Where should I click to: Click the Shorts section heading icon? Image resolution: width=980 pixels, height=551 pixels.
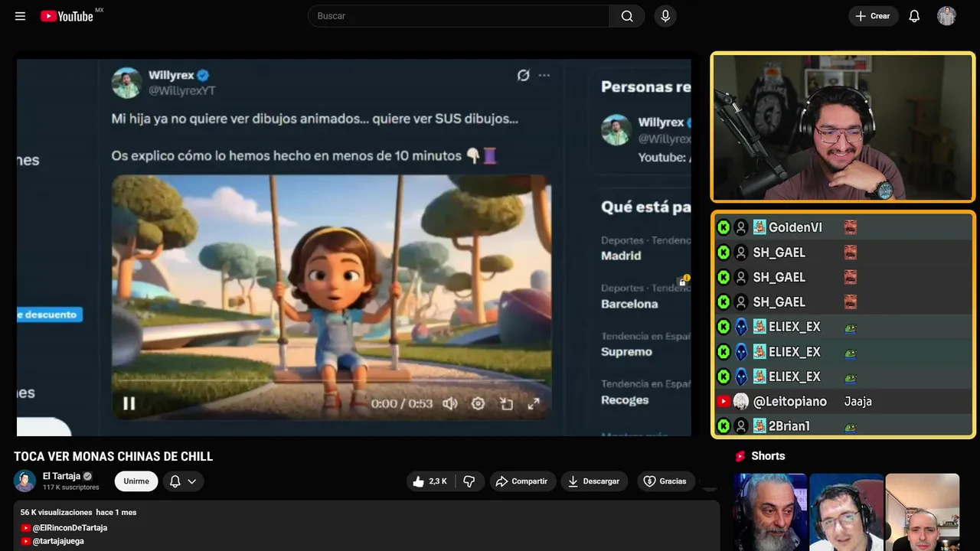pos(740,456)
